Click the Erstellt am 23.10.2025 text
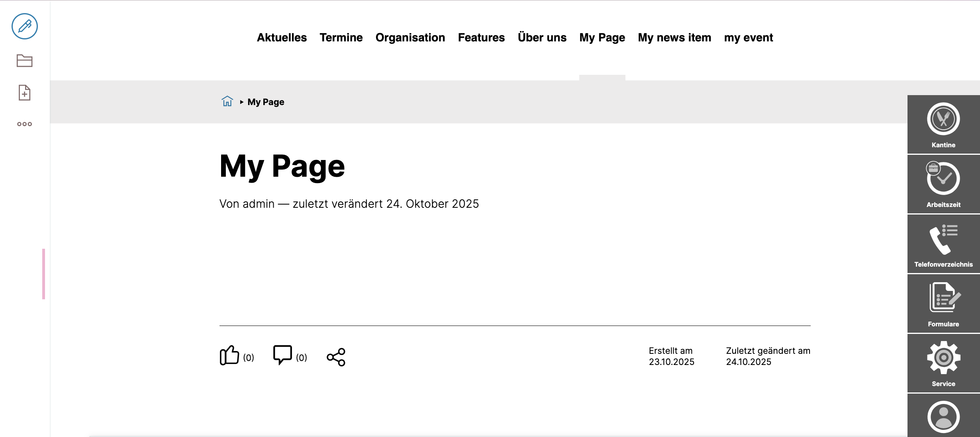Viewport: 980px width, 437px height. [671, 356]
